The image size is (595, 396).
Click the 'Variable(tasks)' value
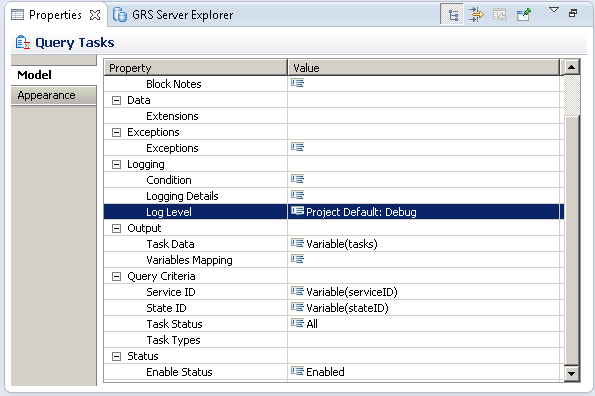click(342, 244)
